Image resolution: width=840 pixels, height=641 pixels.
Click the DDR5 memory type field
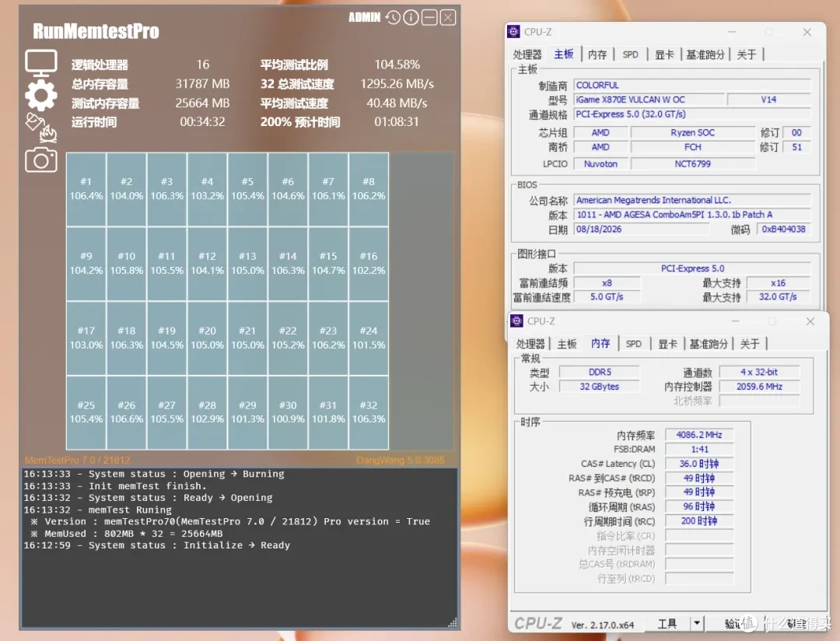600,372
